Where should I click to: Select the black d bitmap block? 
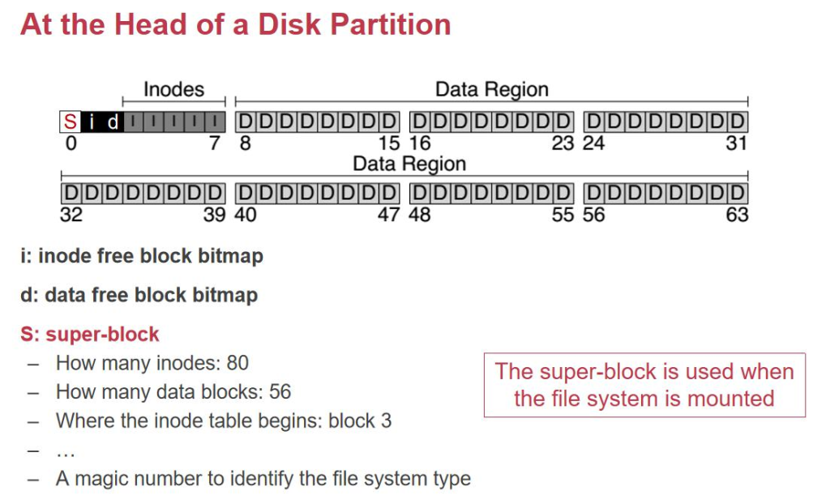tap(113, 122)
